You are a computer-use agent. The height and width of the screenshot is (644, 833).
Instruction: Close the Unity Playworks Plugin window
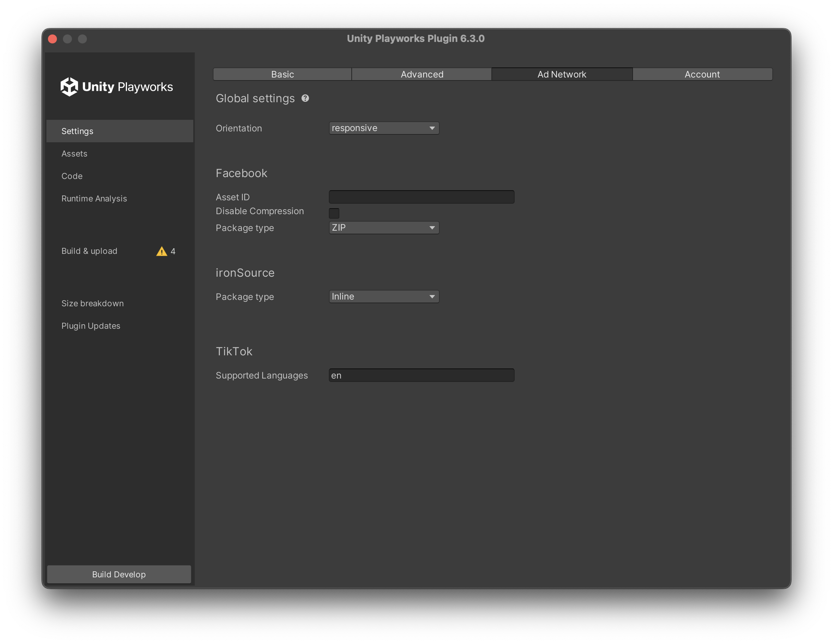pyautogui.click(x=53, y=39)
